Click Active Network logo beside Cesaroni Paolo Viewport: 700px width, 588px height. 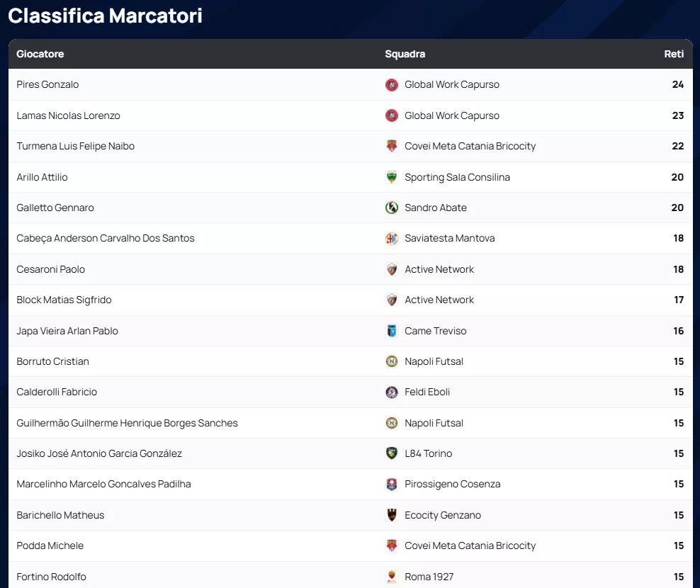(392, 269)
